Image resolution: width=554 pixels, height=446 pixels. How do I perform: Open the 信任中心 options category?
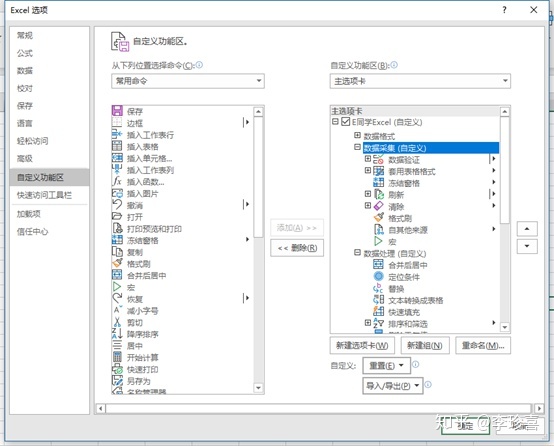[x=33, y=231]
